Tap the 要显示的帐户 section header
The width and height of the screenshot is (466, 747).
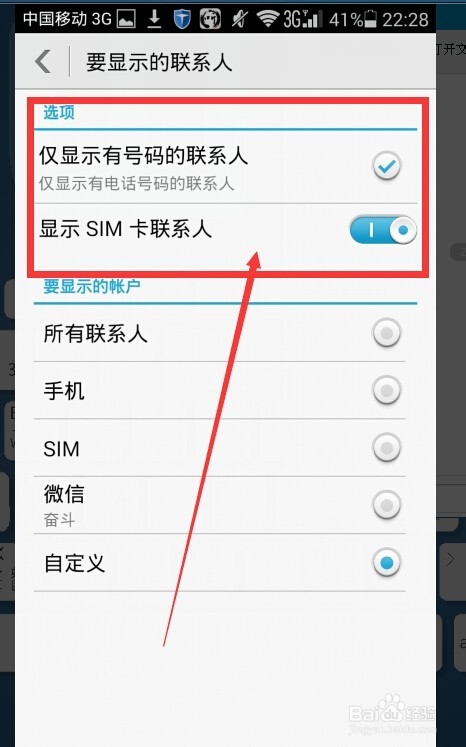tap(92, 286)
